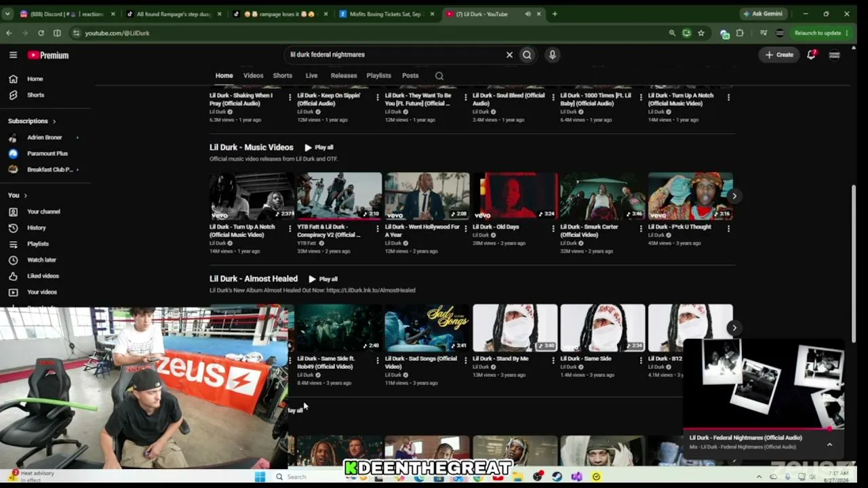Play the Old Days video thumbnail

pyautogui.click(x=515, y=196)
